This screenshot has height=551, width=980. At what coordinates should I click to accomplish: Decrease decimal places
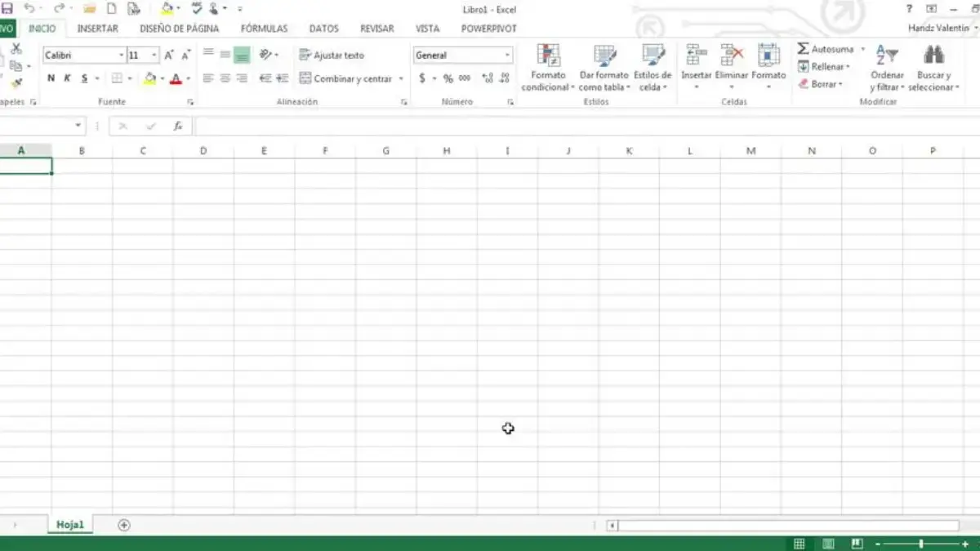(x=505, y=78)
